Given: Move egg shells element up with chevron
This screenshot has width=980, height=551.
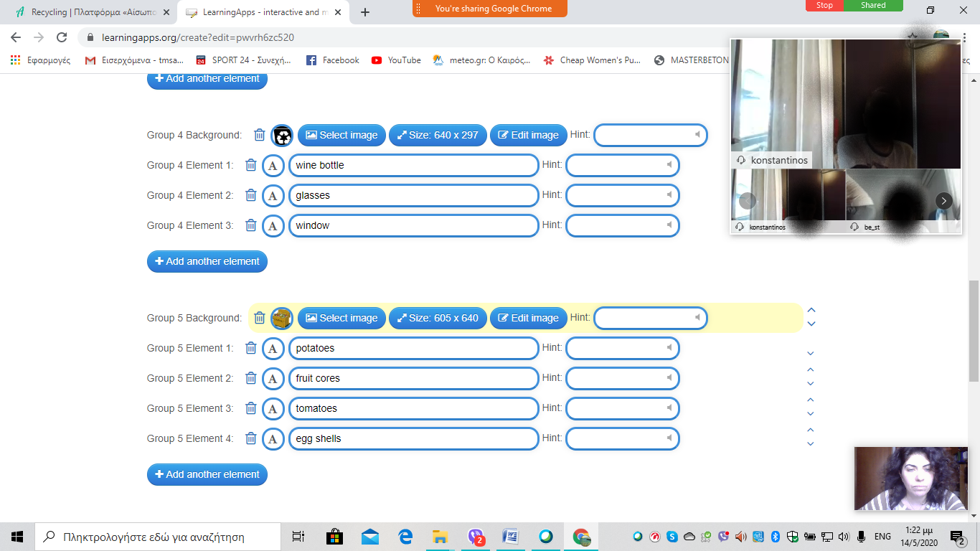Looking at the screenshot, I should point(811,430).
